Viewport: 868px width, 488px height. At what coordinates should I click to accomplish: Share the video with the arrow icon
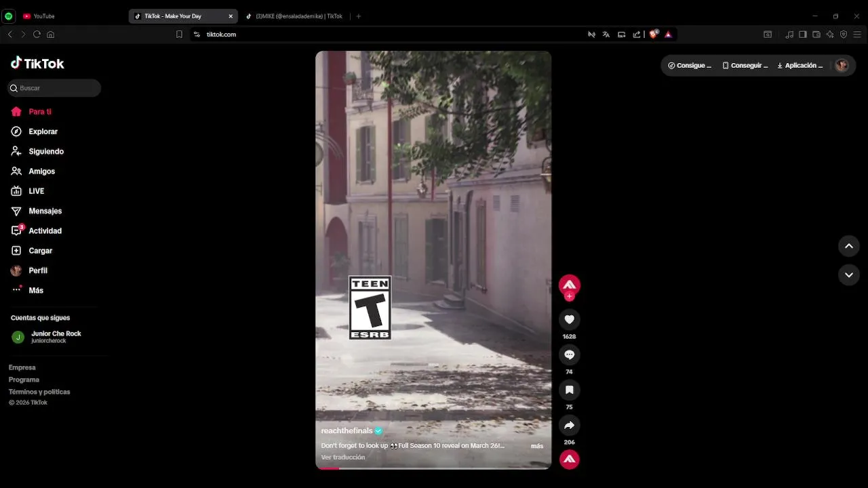tap(569, 425)
